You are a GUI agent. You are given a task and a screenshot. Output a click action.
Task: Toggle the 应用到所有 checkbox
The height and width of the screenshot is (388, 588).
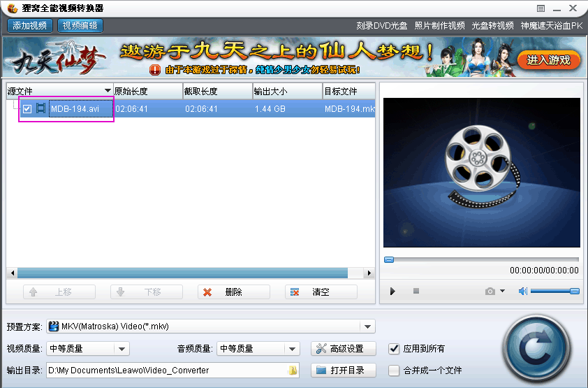click(394, 349)
